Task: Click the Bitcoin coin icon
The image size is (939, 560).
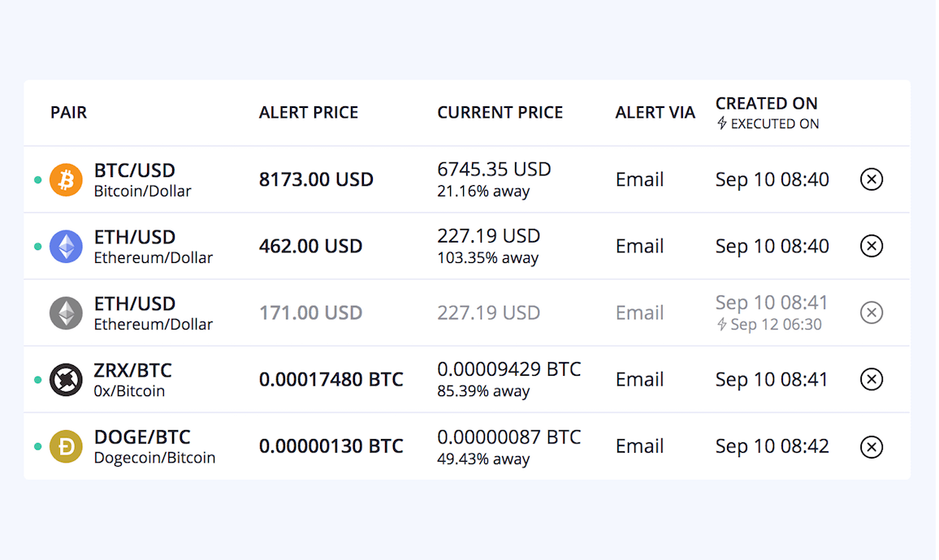Action: [x=66, y=179]
